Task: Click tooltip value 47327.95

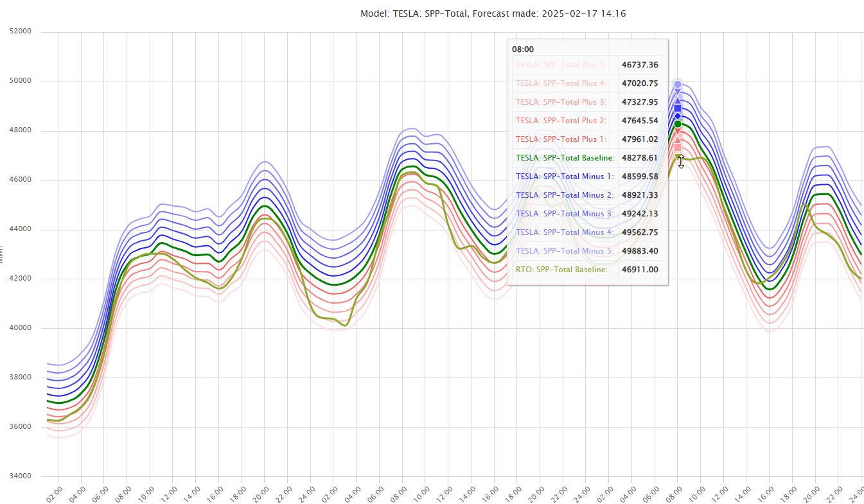Action: [640, 102]
